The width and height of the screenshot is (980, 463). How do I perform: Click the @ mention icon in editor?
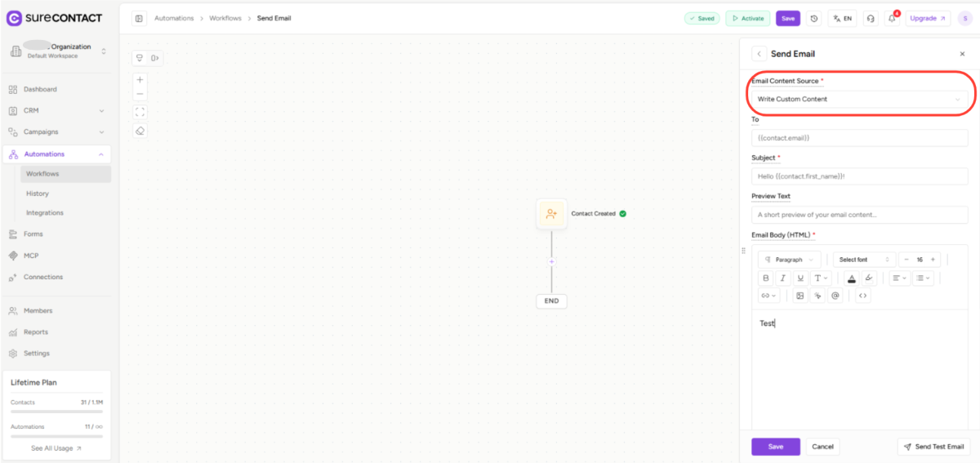click(835, 296)
